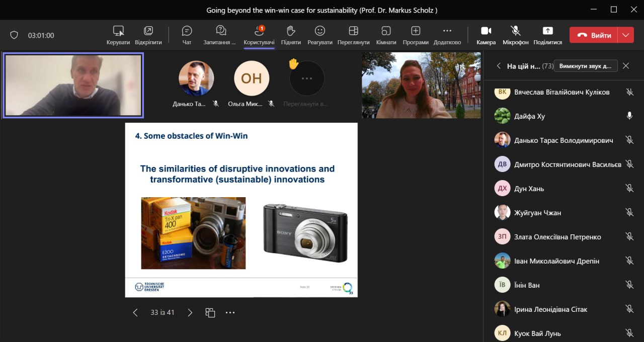
Task: Click the Підняти raise hand icon
Action: coord(291,31)
